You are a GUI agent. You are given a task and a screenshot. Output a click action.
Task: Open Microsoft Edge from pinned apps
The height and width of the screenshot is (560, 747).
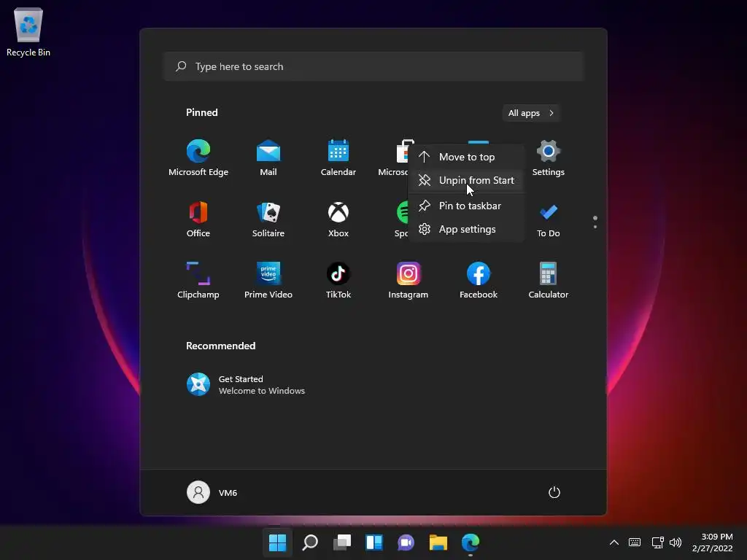click(x=198, y=158)
